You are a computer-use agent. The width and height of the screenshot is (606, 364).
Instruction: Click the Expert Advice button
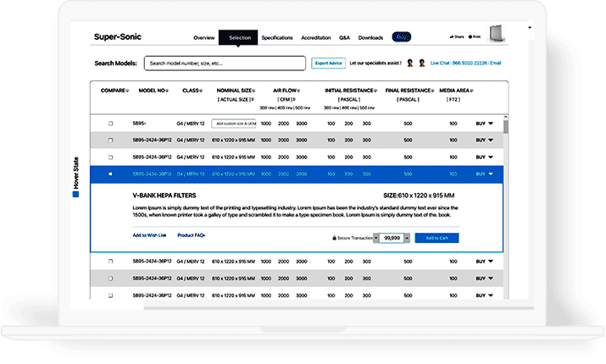click(329, 63)
